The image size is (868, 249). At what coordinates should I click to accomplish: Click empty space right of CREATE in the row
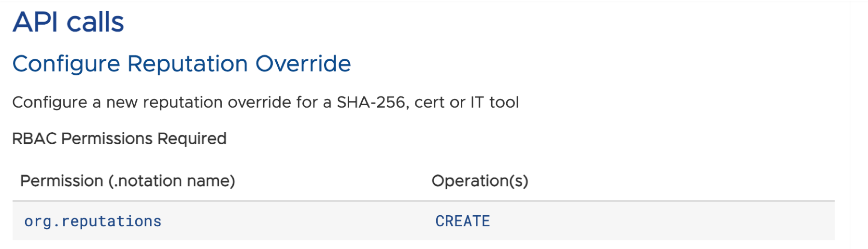[662, 221]
